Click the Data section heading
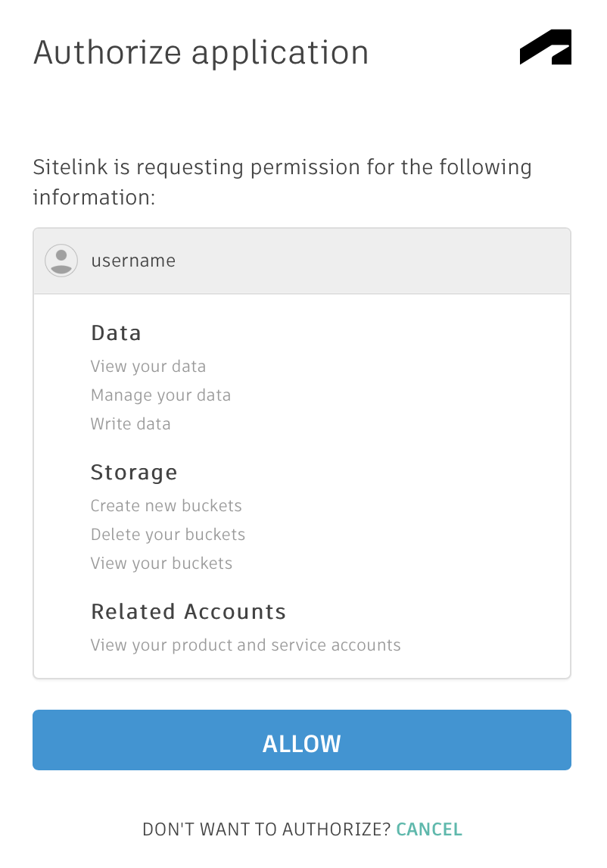Screen dimensions: 607x868 (116, 333)
